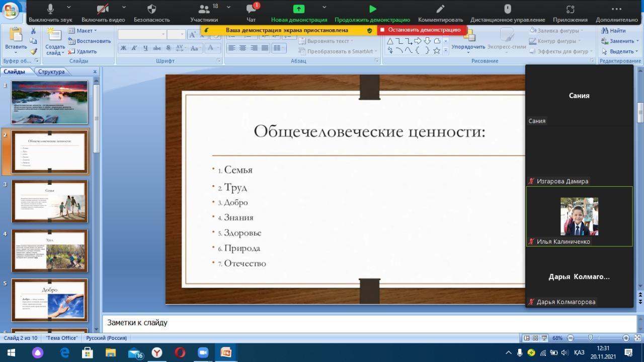Open Zoom Безопасность shield icon
644x362 pixels.
point(151,13)
